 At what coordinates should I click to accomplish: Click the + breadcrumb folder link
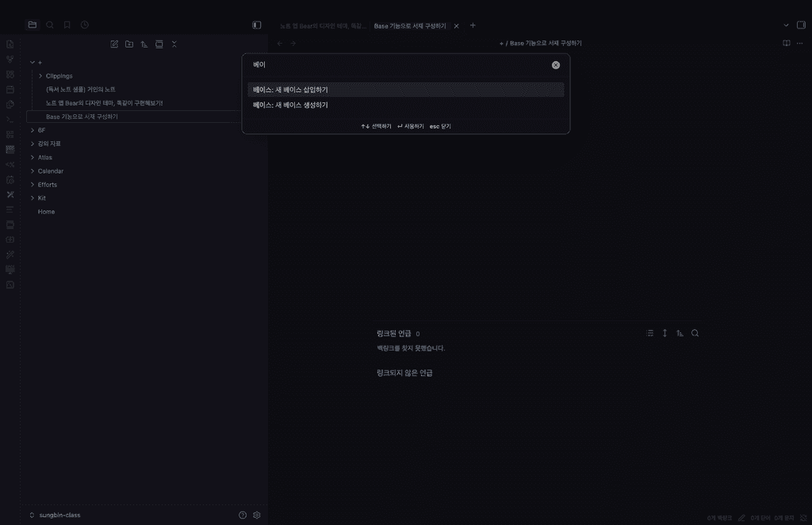click(x=501, y=44)
